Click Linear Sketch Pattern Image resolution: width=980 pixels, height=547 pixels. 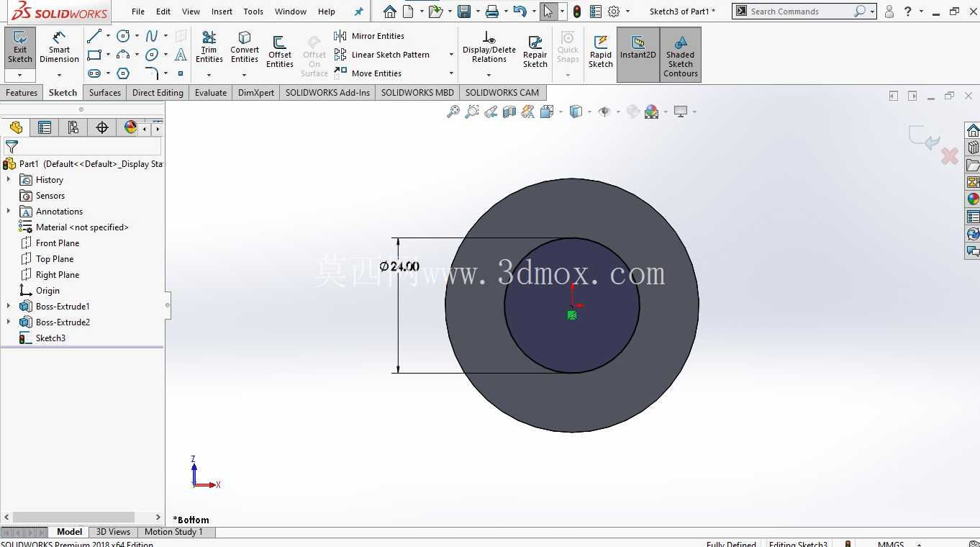point(382,55)
